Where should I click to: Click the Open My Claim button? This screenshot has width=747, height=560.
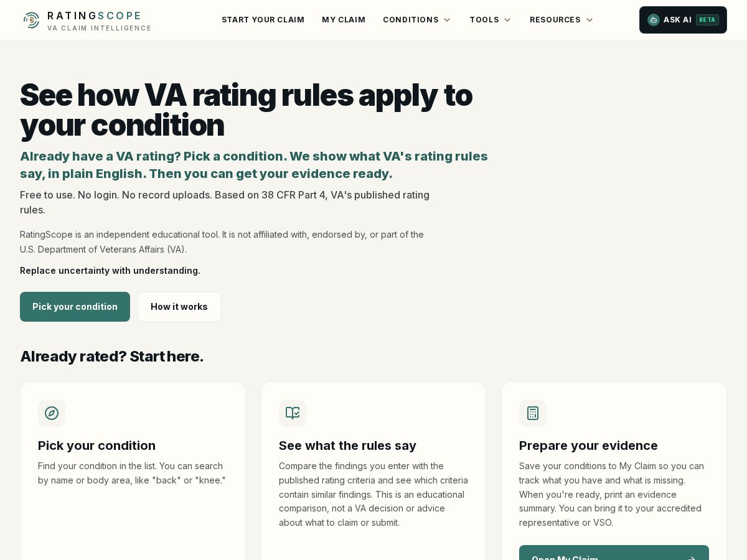click(x=614, y=553)
